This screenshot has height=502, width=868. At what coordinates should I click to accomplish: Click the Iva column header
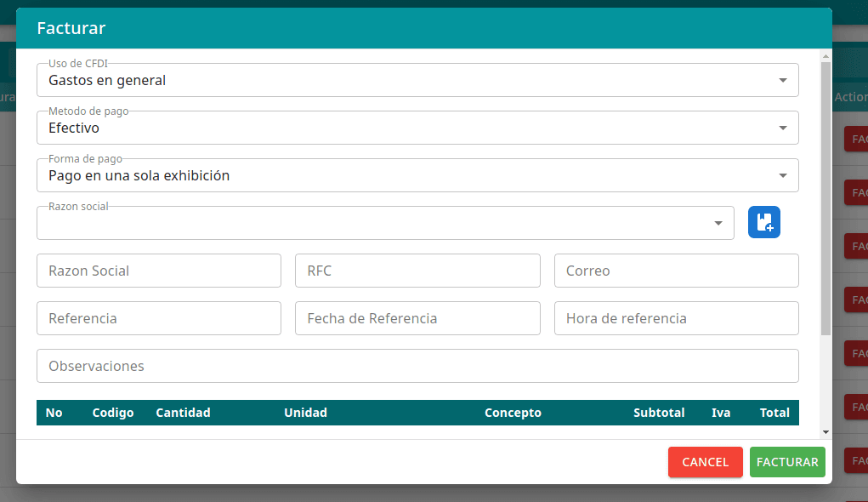tap(721, 413)
